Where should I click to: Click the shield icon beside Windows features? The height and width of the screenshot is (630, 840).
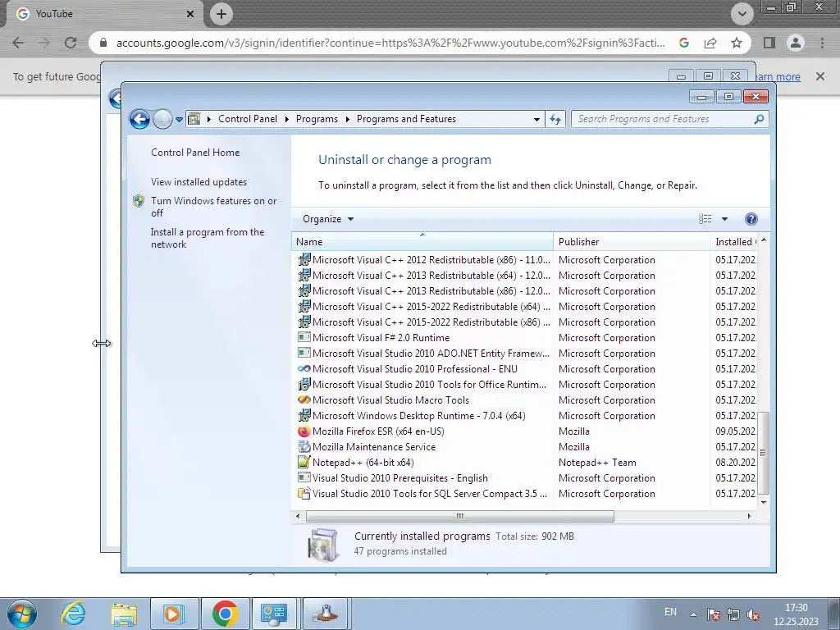click(139, 201)
